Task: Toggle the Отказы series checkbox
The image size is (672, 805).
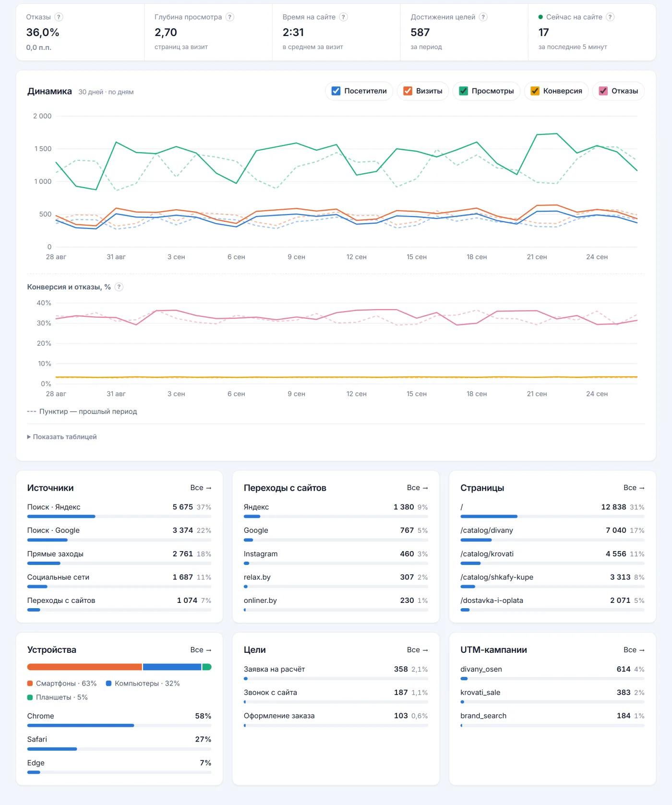Action: click(603, 91)
